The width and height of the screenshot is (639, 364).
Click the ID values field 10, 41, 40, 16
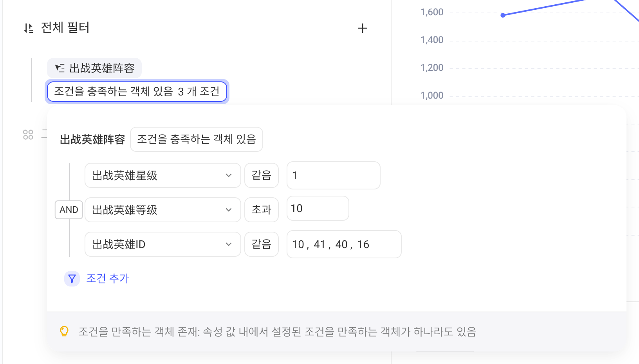(344, 244)
